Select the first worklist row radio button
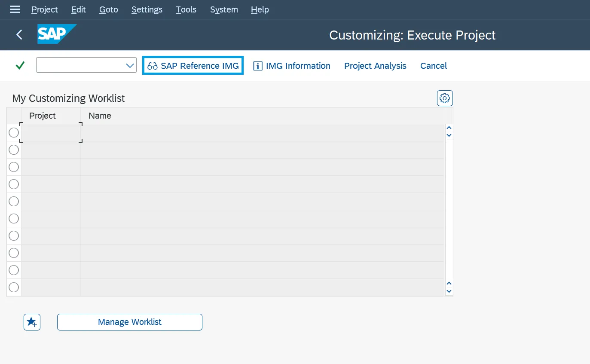Screen dimensions: 590x364 [13, 132]
